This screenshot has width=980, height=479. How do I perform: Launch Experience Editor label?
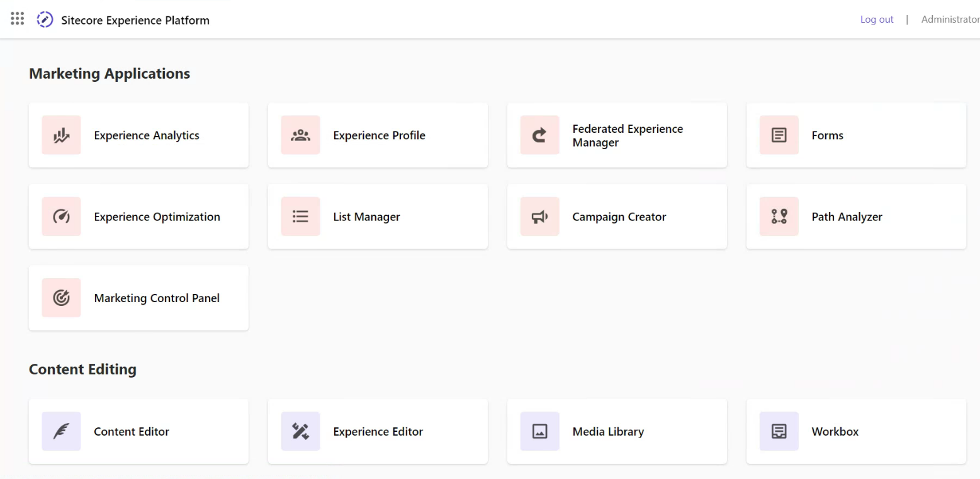coord(378,431)
